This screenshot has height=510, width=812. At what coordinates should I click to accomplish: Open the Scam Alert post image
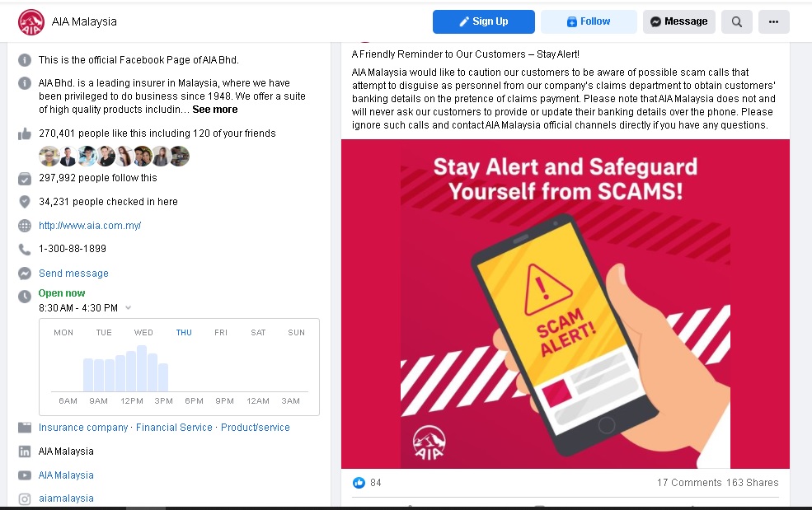[x=565, y=304]
